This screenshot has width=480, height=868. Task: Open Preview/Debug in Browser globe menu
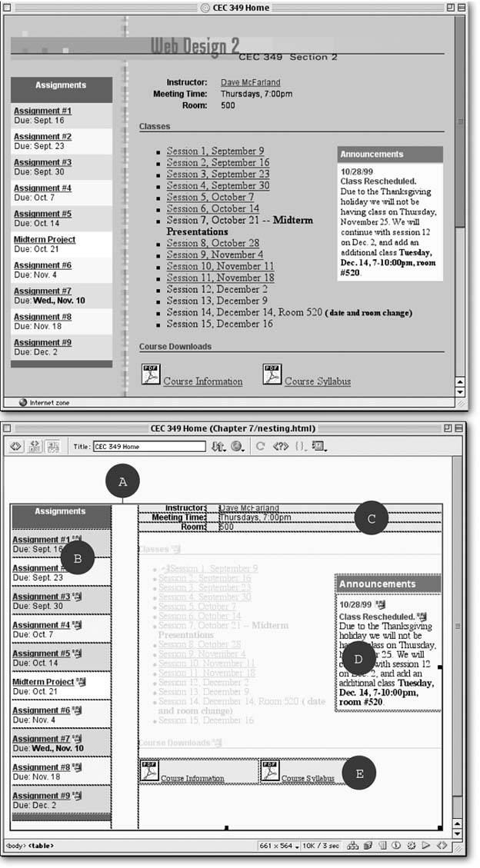click(x=238, y=446)
